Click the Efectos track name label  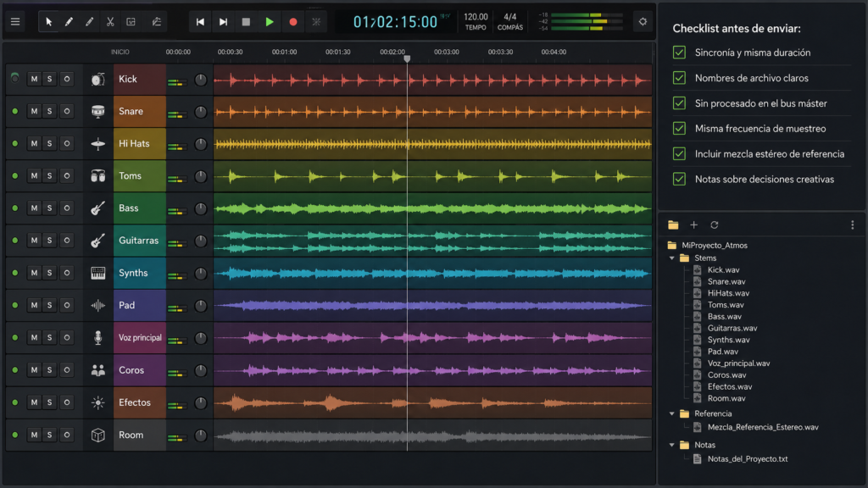tap(135, 402)
